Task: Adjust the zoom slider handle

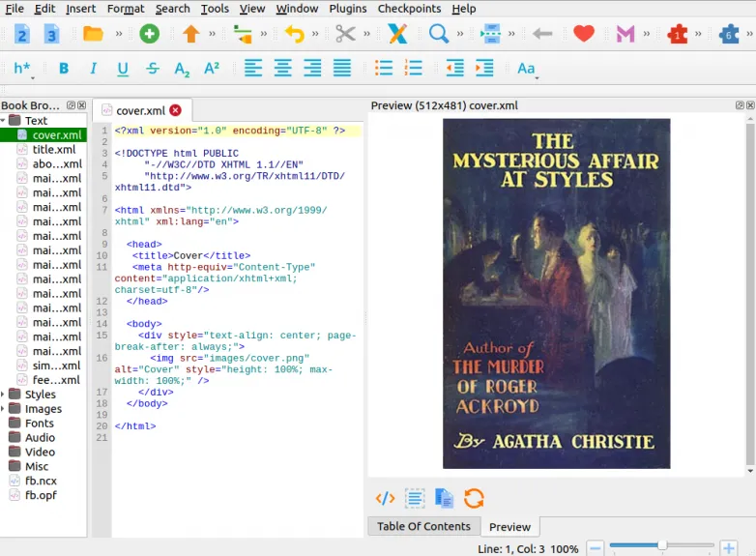Action: tap(662, 545)
